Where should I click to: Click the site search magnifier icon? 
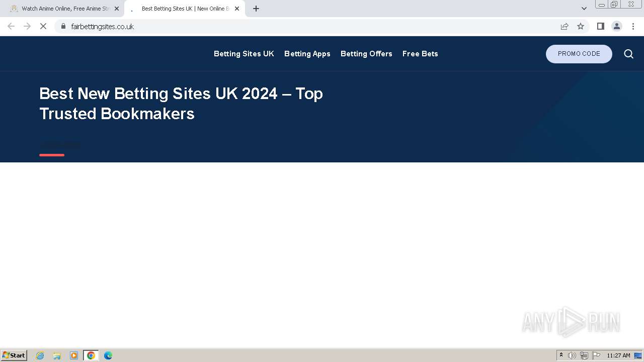pos(628,54)
